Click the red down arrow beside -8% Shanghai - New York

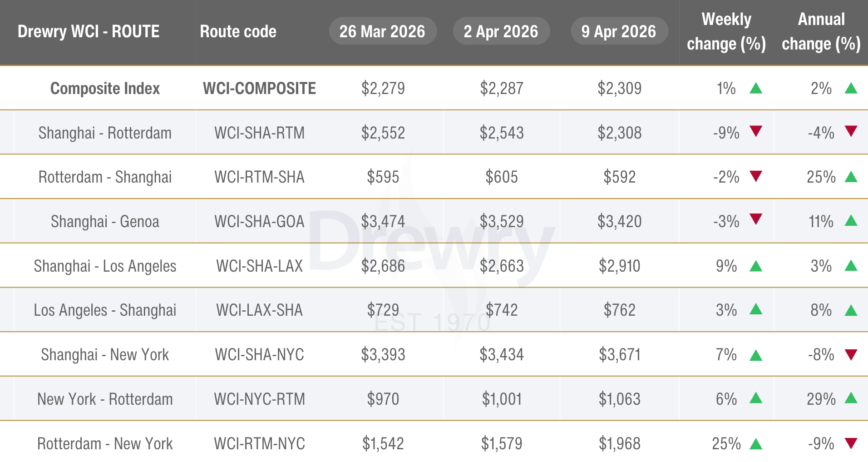tap(851, 355)
